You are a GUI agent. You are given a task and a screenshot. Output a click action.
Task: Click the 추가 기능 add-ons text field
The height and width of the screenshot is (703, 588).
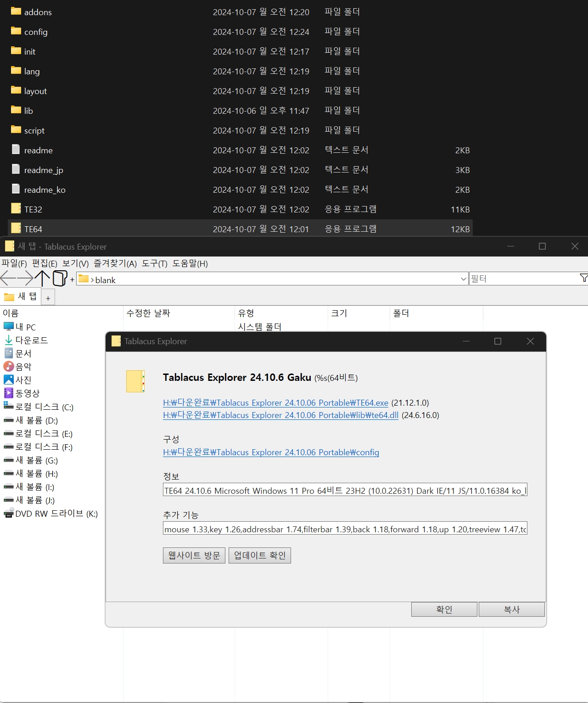345,529
